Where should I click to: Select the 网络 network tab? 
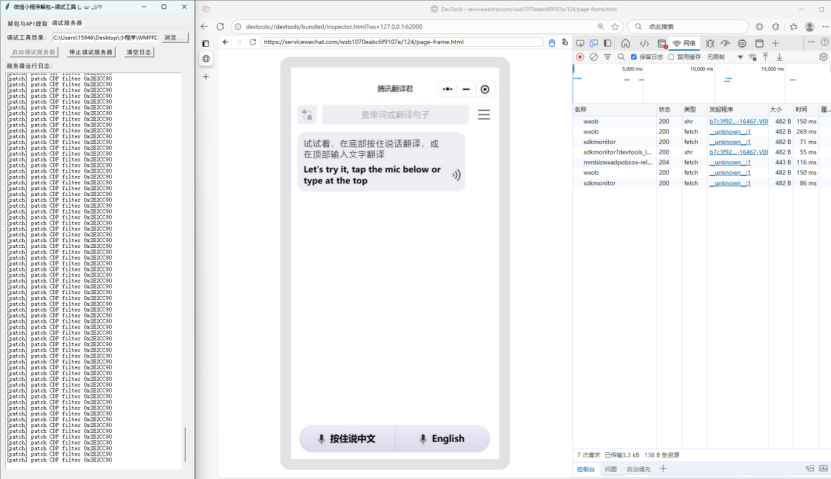[684, 43]
